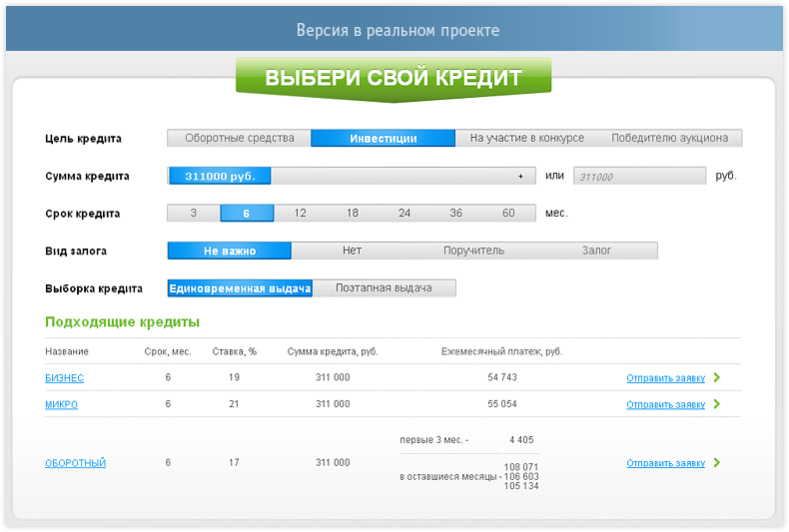This screenshot has height=532, width=789.
Task: Click the 54 743 monthly payment value
Action: tap(502, 377)
